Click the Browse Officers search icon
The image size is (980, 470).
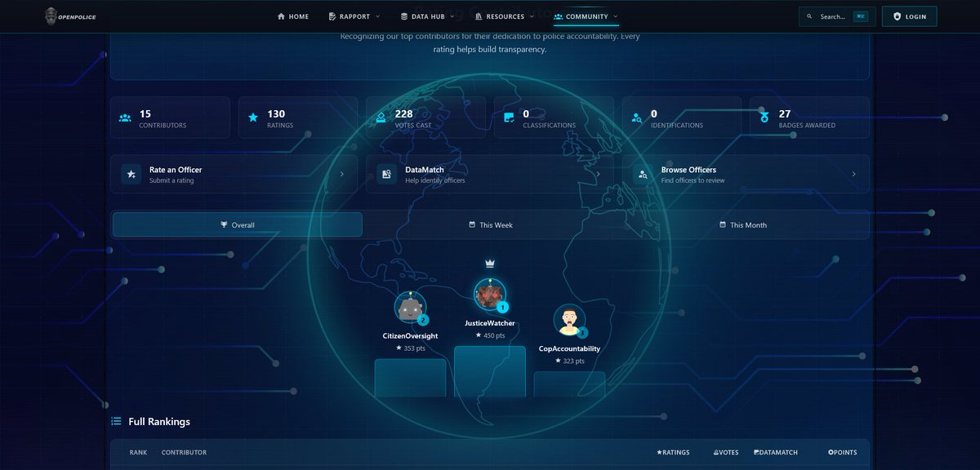coord(644,174)
